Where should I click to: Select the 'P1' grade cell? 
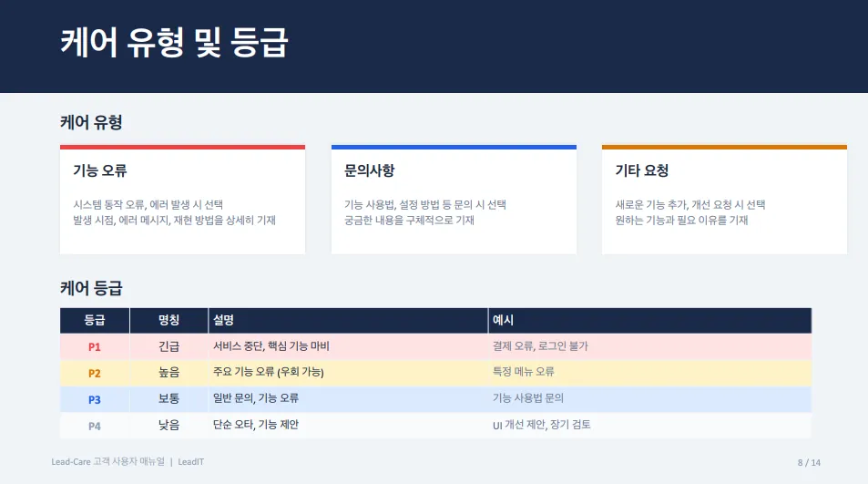pos(95,346)
